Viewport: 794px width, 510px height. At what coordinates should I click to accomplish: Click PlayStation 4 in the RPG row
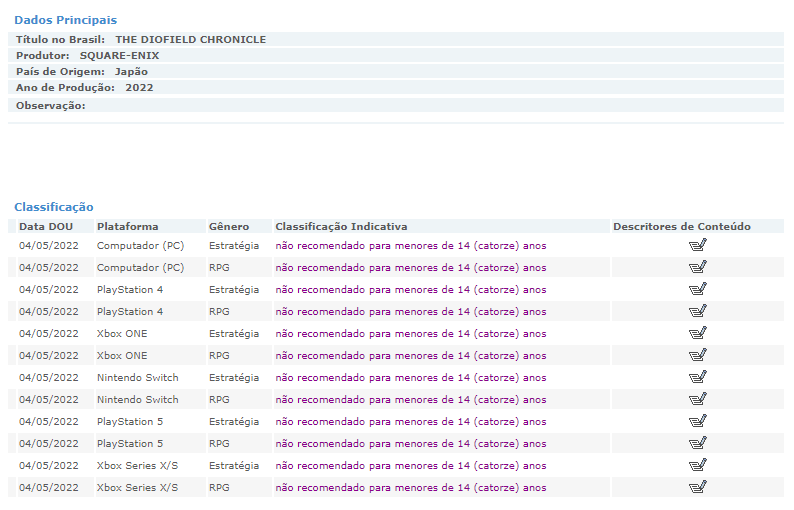pyautogui.click(x=130, y=311)
